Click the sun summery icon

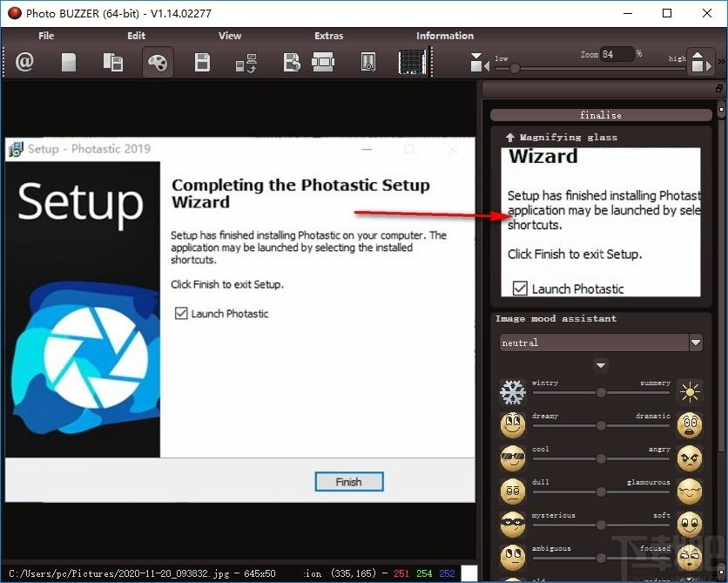pyautogui.click(x=690, y=391)
